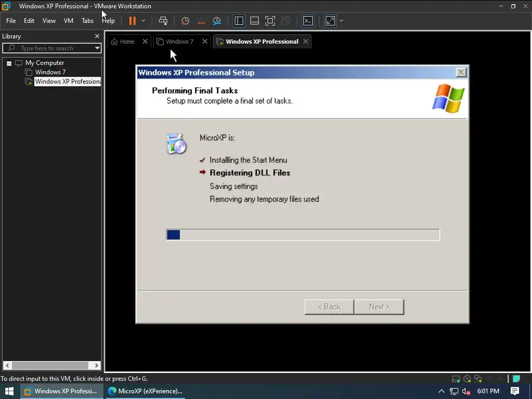The image size is (532, 399).
Task: Open the Tabs menu
Action: [87, 21]
